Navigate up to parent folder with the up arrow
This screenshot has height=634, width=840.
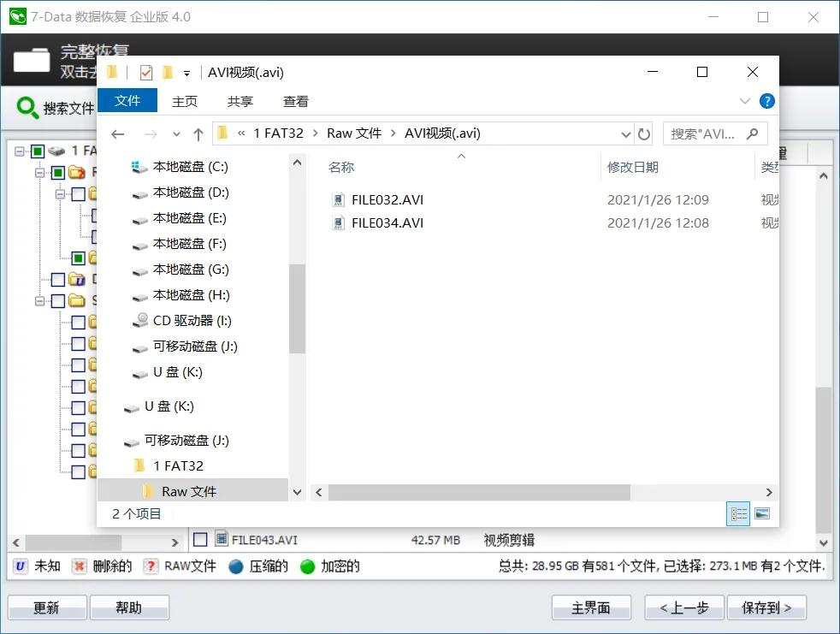198,133
